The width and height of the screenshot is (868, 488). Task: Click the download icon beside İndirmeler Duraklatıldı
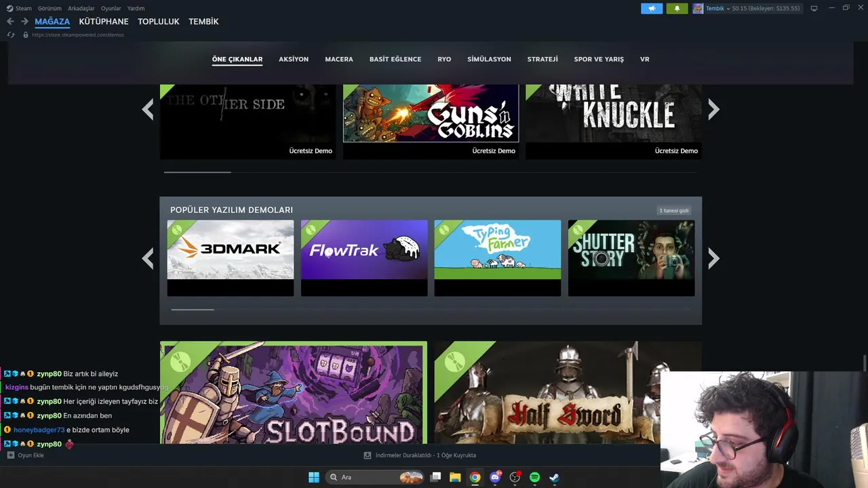click(x=368, y=455)
